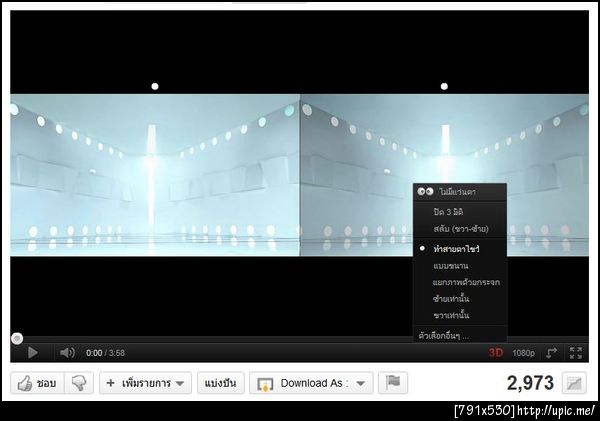Open ตัวเลือกอื่นๆ more options entry

[460, 336]
